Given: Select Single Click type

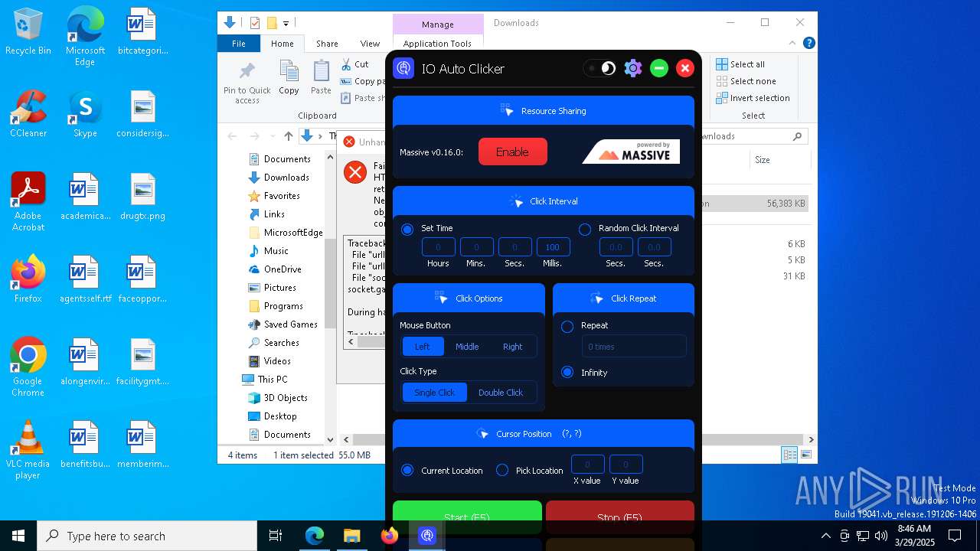Looking at the screenshot, I should [434, 393].
